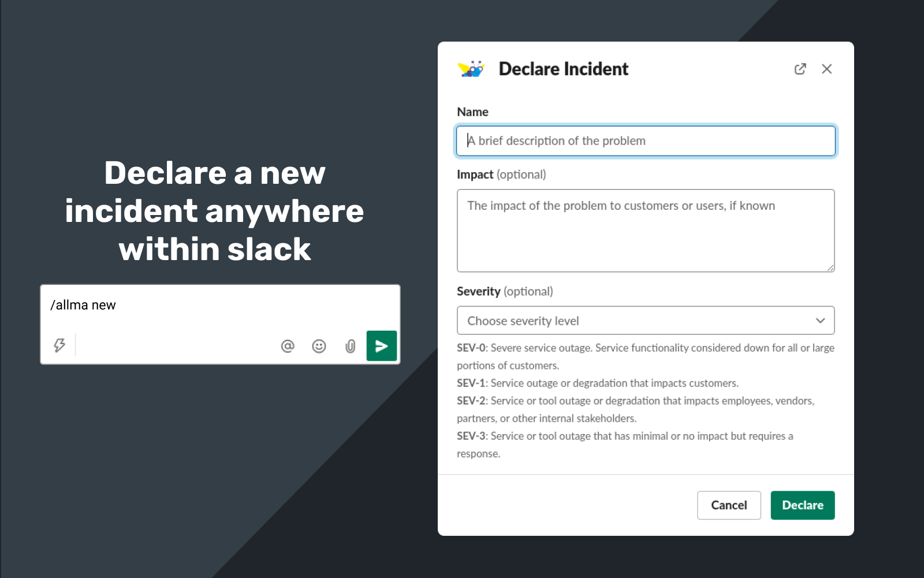Viewport: 924px width, 578px height.
Task: Click the Impact textarea resize handle
Action: pos(832,267)
